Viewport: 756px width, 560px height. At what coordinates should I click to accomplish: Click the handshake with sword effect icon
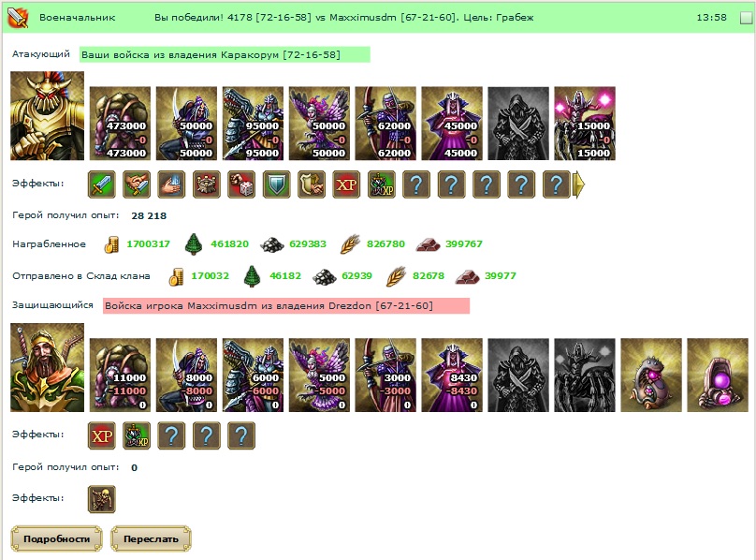tap(137, 184)
